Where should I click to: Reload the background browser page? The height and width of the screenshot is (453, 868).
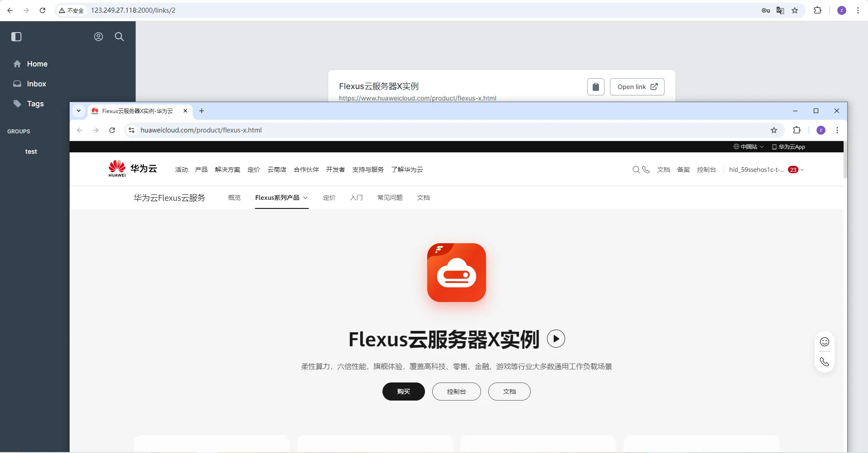pos(42,10)
